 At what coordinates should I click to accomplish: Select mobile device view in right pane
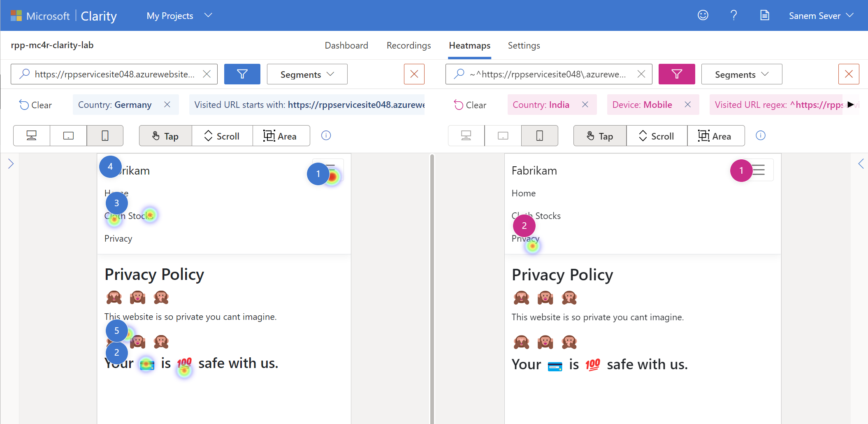click(540, 135)
